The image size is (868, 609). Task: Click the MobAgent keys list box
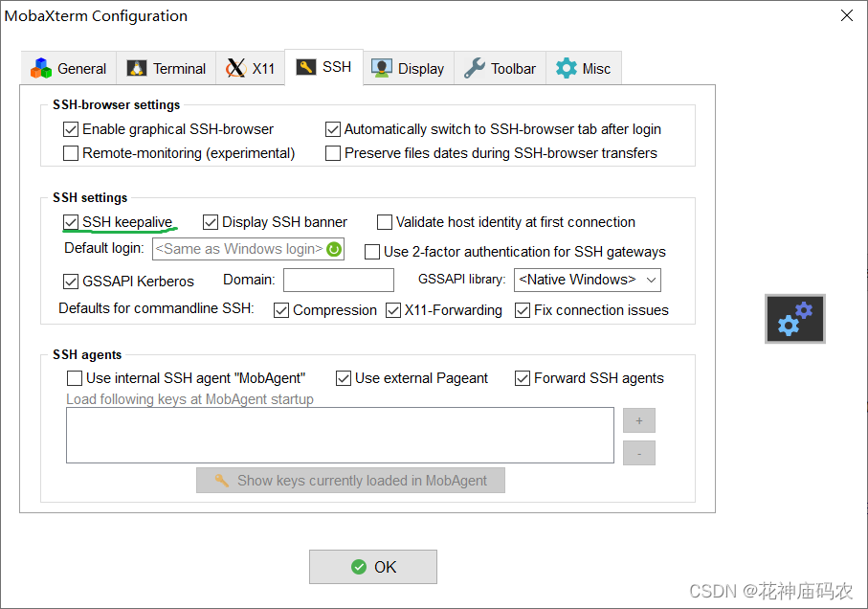click(x=340, y=435)
